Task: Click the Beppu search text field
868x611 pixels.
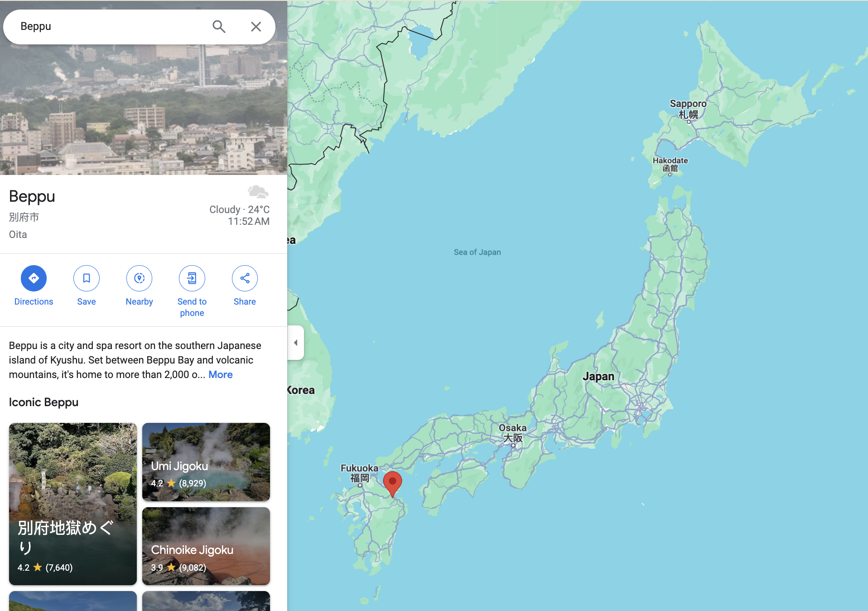Action: click(113, 27)
